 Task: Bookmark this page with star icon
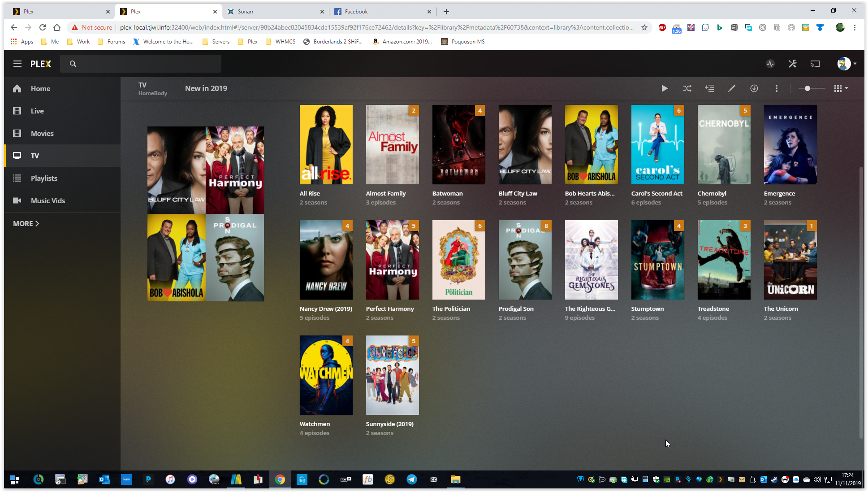click(x=644, y=27)
